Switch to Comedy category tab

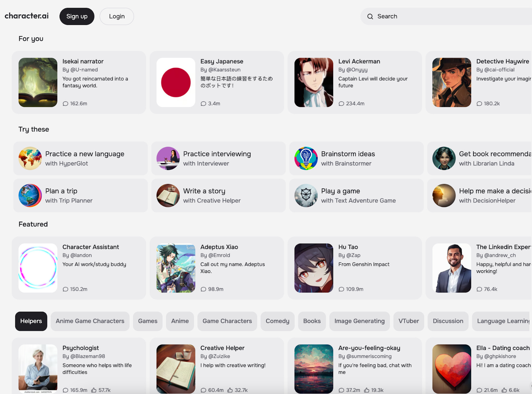point(277,321)
